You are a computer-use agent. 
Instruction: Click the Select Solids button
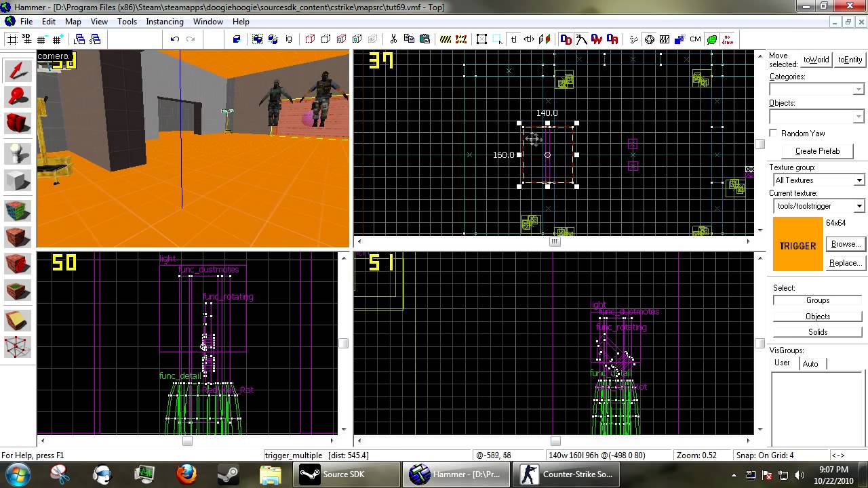[818, 332]
